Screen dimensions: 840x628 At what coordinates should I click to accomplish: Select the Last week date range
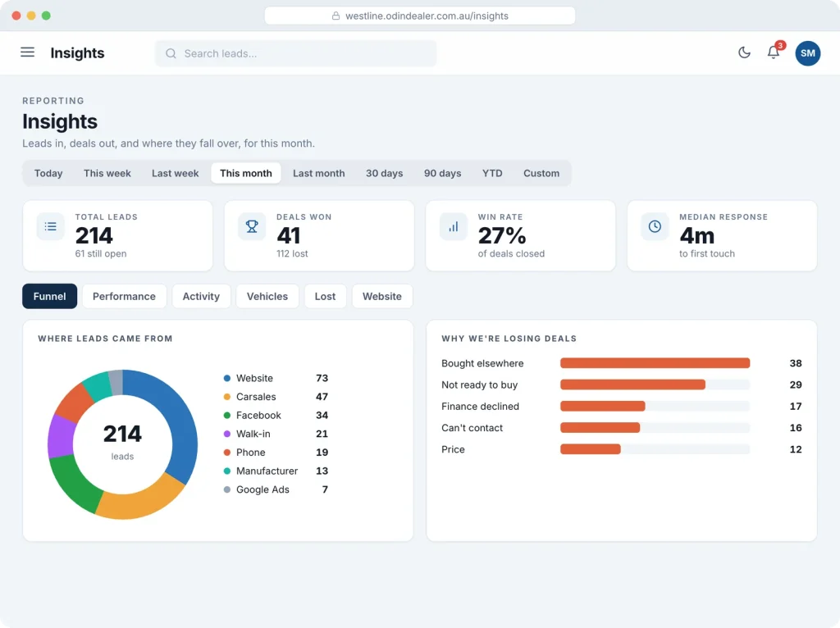tap(176, 174)
